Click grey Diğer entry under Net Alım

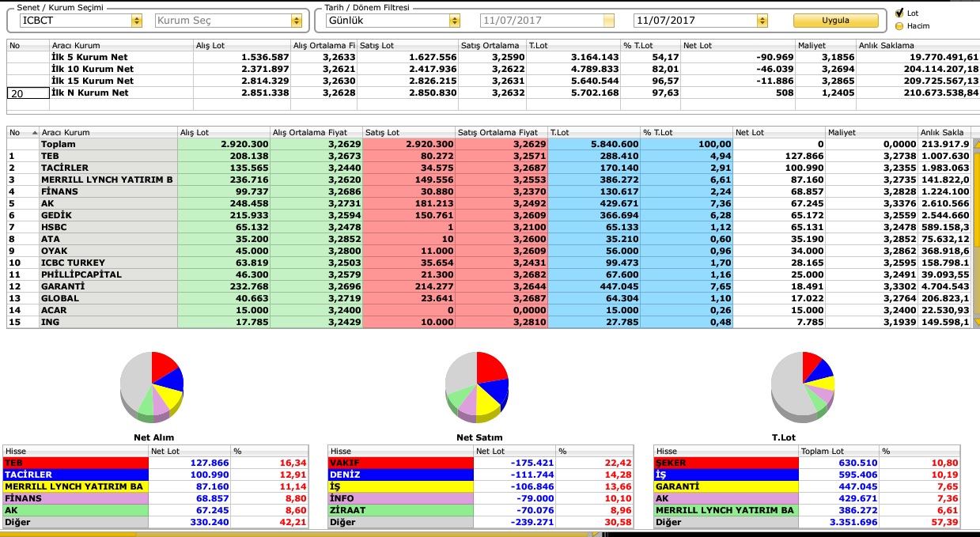(76, 523)
